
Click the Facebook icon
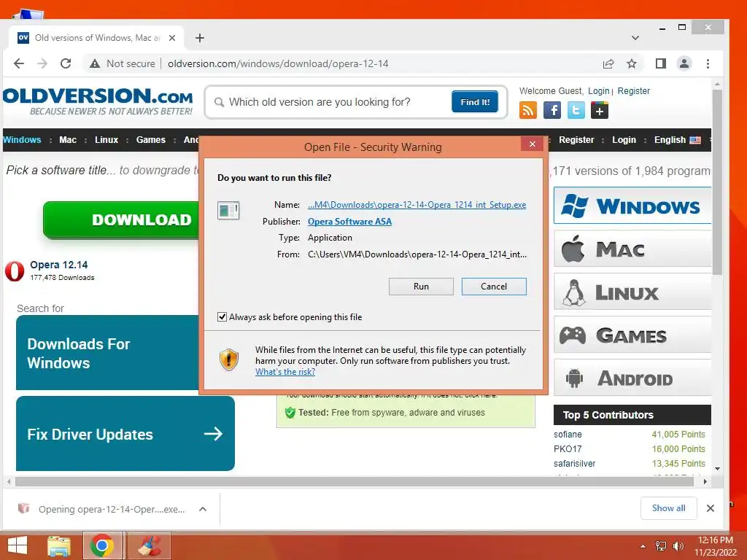point(551,111)
